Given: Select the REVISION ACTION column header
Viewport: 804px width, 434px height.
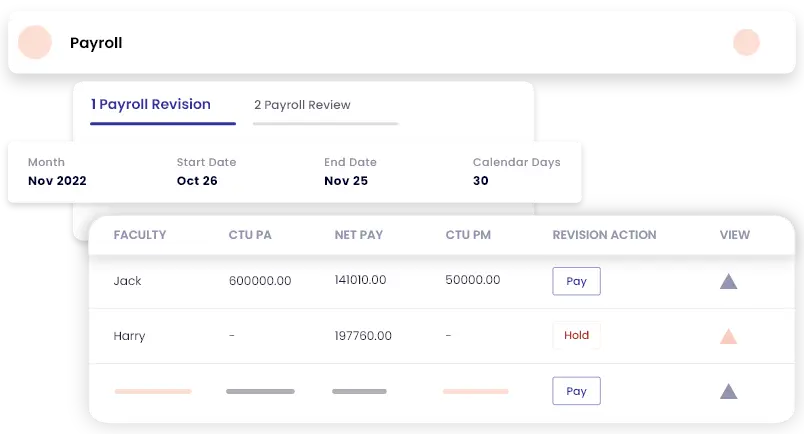Looking at the screenshot, I should point(604,235).
